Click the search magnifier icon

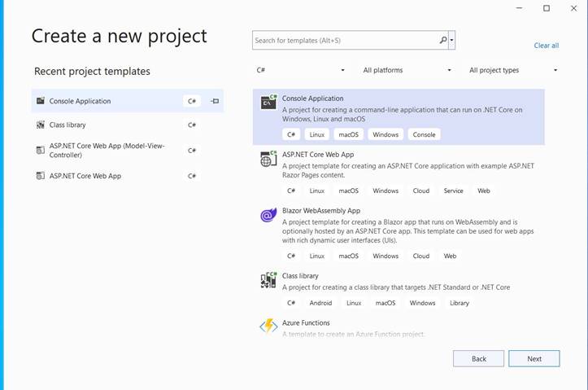point(443,40)
